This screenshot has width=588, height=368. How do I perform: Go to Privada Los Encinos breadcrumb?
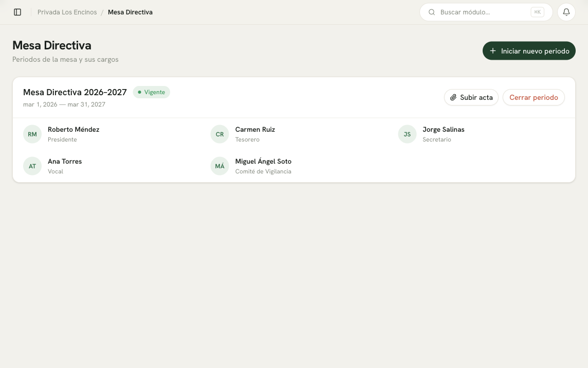(67, 12)
